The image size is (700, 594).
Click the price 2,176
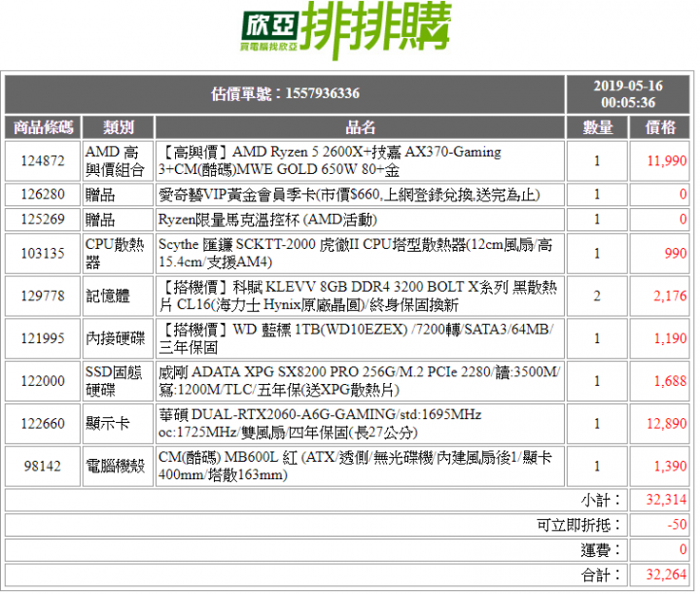click(670, 296)
